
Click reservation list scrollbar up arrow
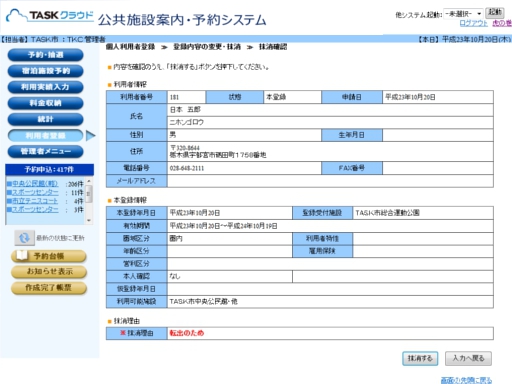point(89,181)
